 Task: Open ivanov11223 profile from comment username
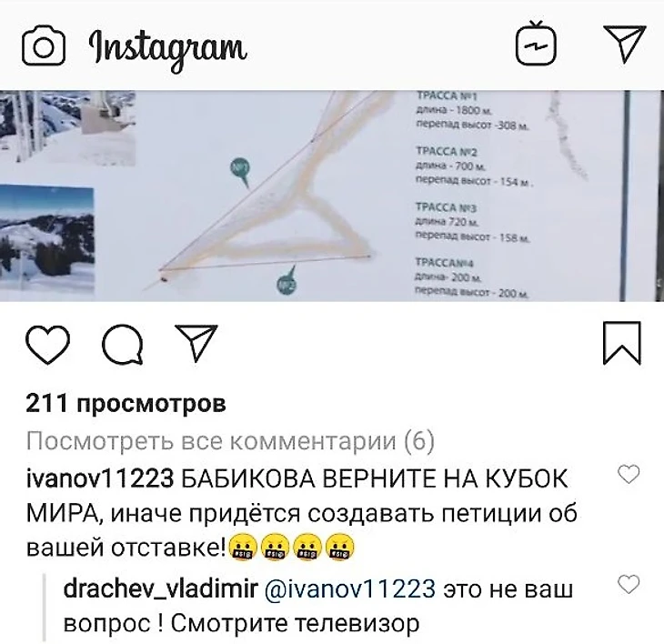[x=100, y=478]
